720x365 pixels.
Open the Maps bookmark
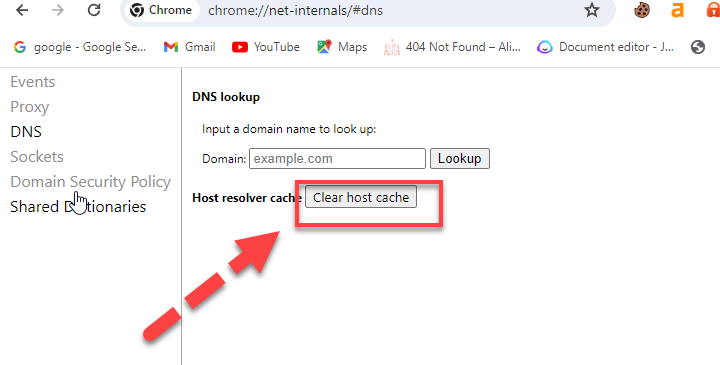tap(342, 47)
